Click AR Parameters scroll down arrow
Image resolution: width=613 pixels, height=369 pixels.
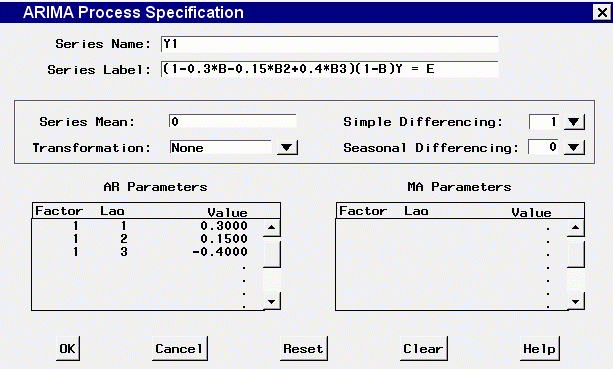click(x=272, y=301)
